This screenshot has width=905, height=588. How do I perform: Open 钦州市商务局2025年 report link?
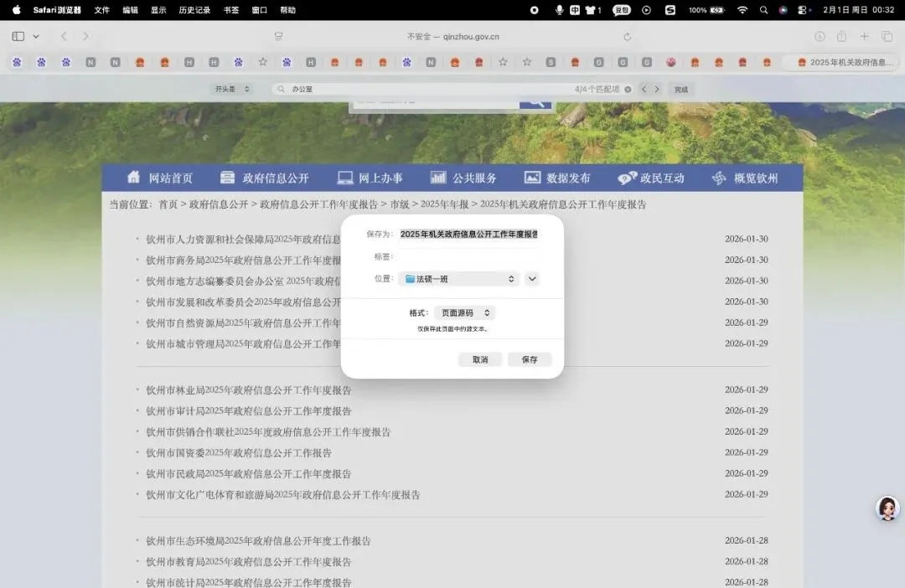[244, 260]
